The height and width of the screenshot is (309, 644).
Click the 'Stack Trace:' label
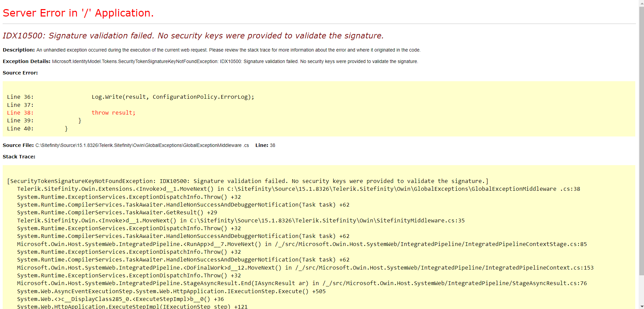click(x=19, y=157)
